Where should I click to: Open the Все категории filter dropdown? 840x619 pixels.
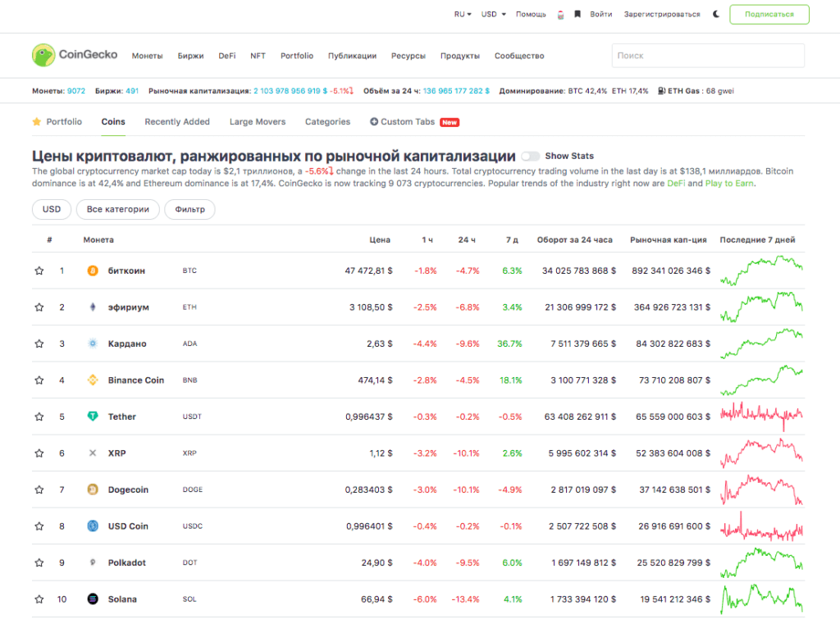tap(117, 210)
